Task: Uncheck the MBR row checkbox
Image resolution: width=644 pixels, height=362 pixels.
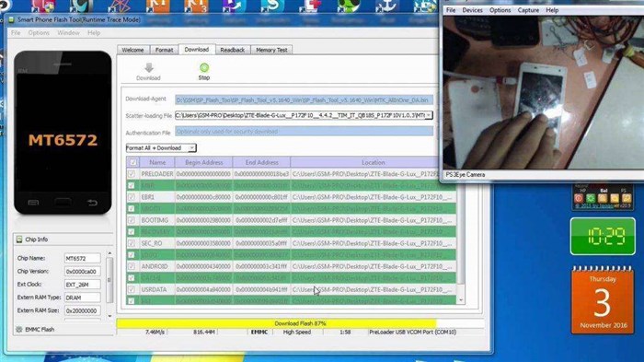Action: coord(132,185)
